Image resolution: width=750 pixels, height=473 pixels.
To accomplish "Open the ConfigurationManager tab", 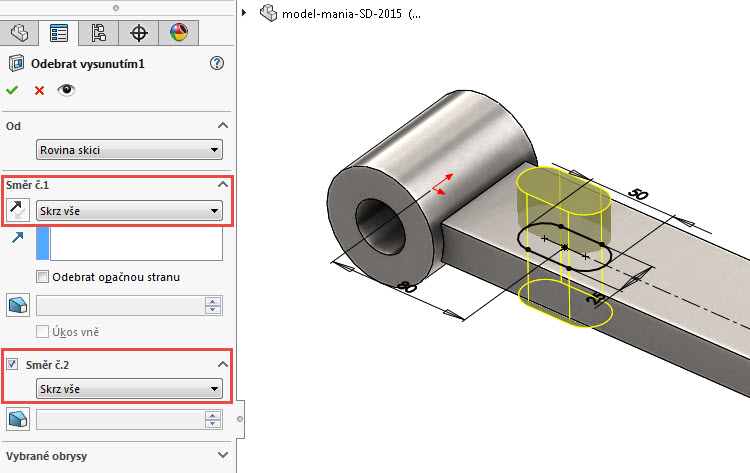I will [x=99, y=33].
